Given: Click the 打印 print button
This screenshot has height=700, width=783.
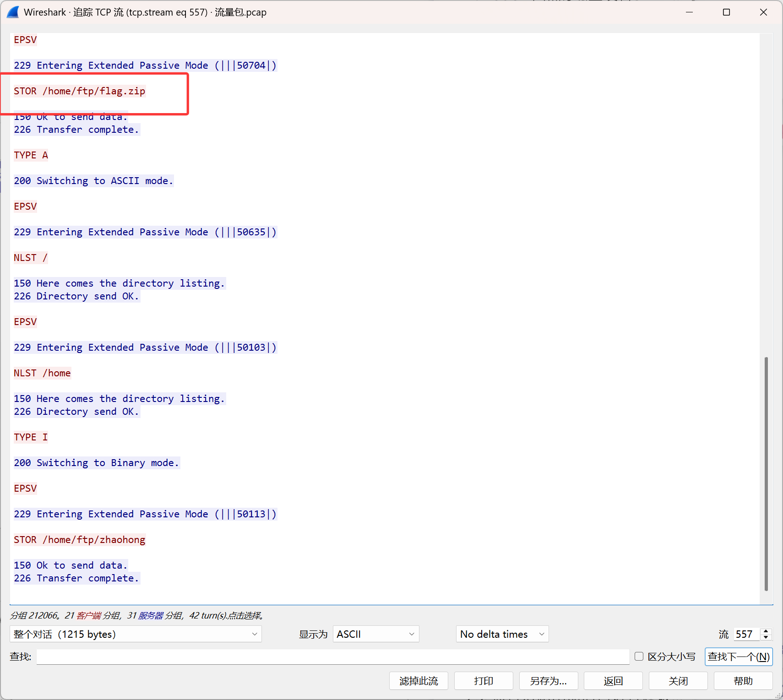Looking at the screenshot, I should 484,681.
